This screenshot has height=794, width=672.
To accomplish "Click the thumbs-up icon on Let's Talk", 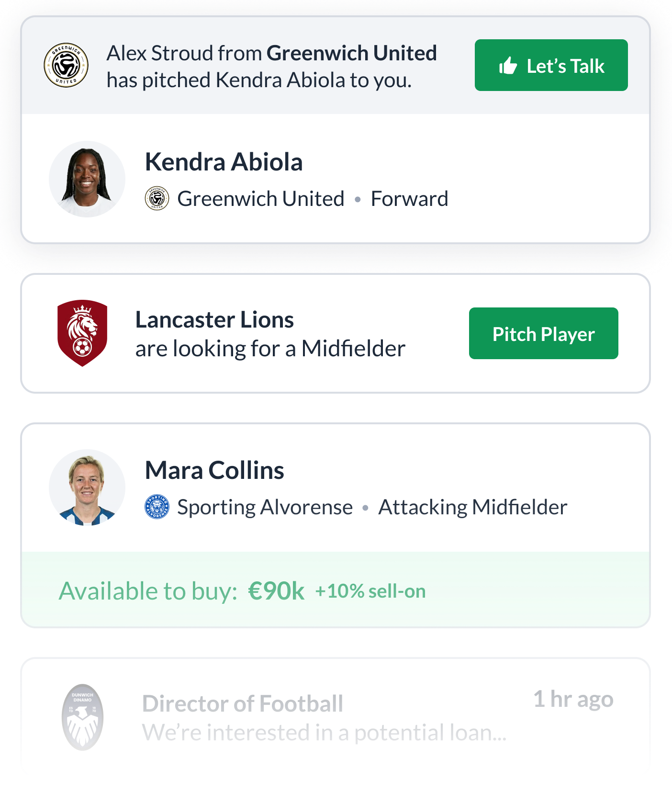I will coord(508,66).
